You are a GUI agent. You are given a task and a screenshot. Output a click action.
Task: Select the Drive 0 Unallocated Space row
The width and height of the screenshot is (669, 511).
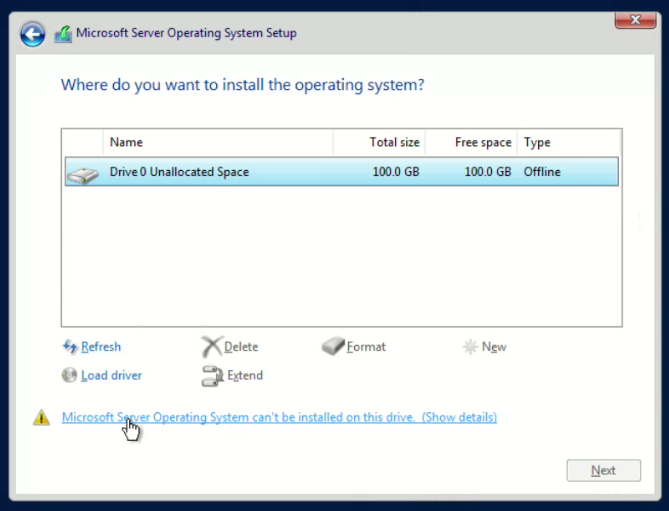(x=340, y=172)
